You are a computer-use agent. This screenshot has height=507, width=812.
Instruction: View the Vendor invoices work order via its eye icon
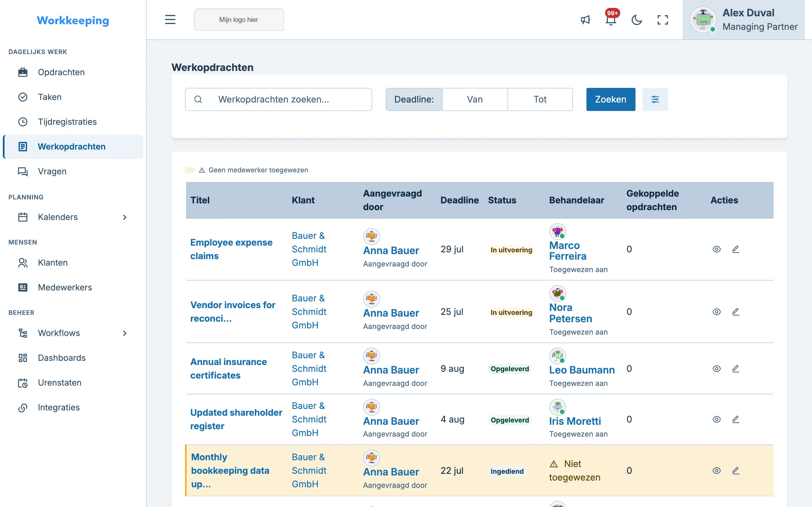click(x=716, y=312)
